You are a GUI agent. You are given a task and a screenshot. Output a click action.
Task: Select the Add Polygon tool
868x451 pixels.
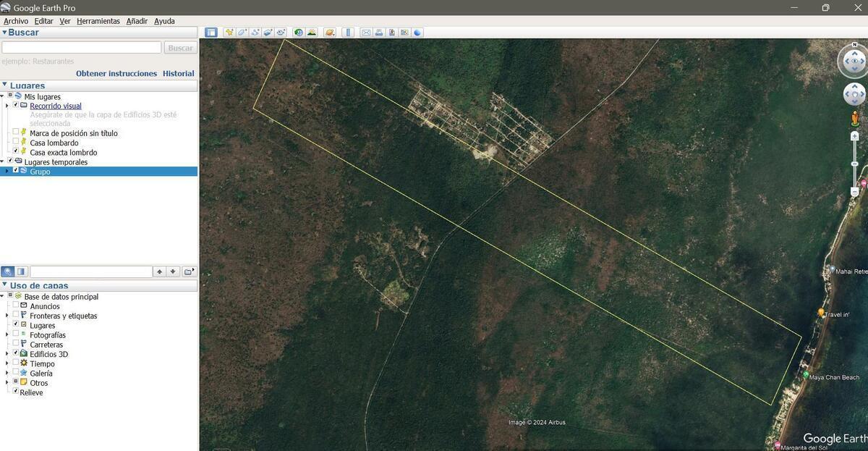click(242, 33)
